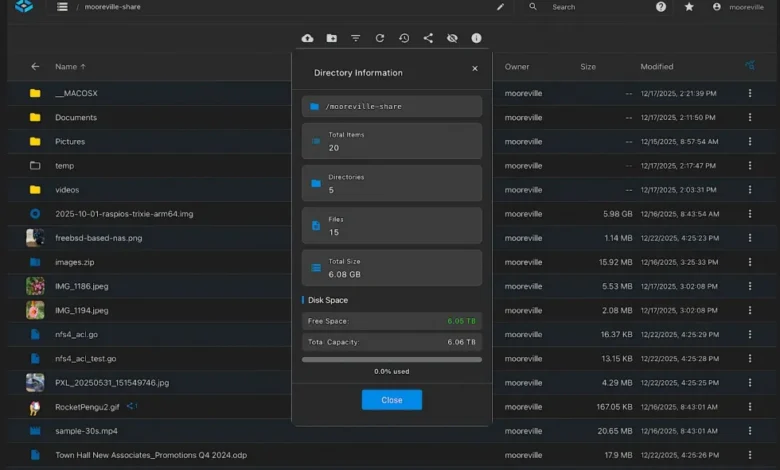Open more options for nfs4_acl.go row

click(750, 334)
